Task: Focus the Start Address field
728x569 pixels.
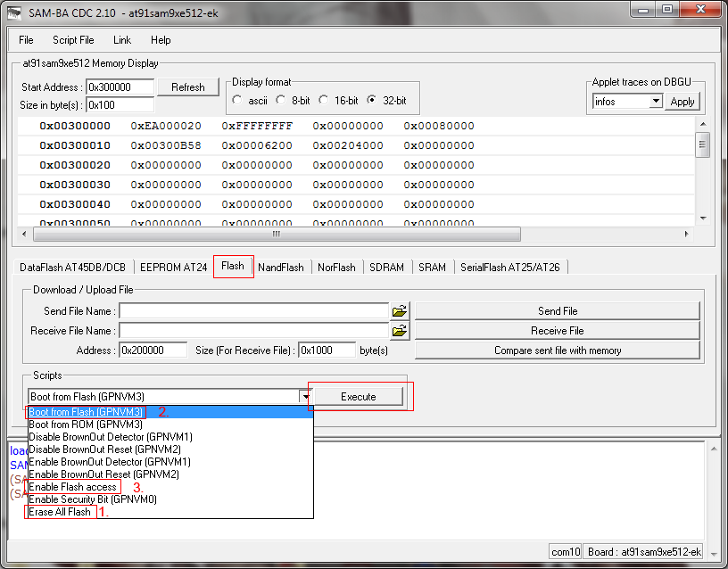Action: pyautogui.click(x=120, y=87)
